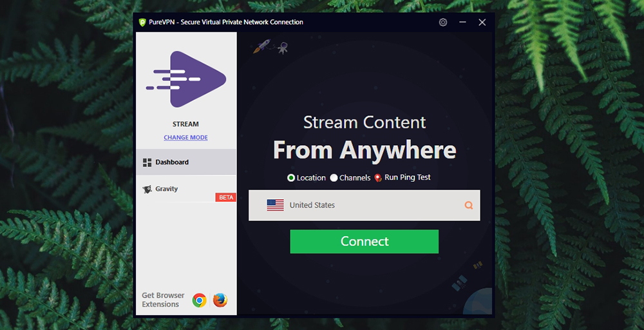Click the Run Ping Test link
The height and width of the screenshot is (330, 644).
[408, 177]
